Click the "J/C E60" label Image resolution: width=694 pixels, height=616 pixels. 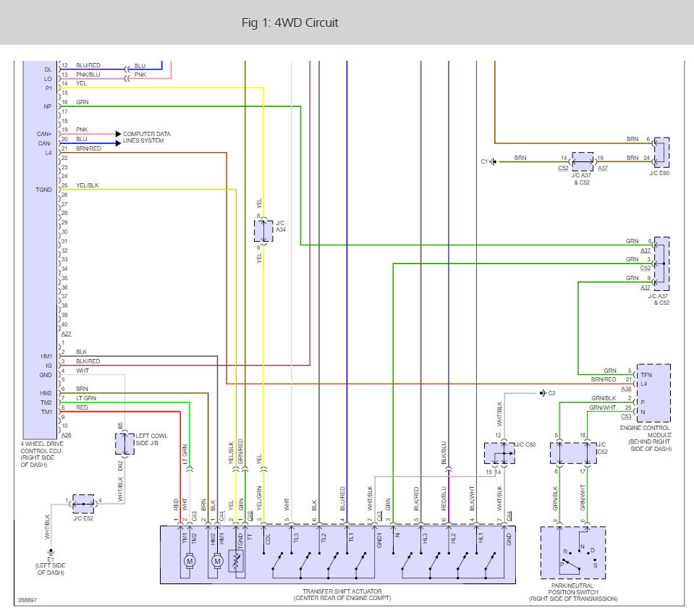(x=659, y=173)
